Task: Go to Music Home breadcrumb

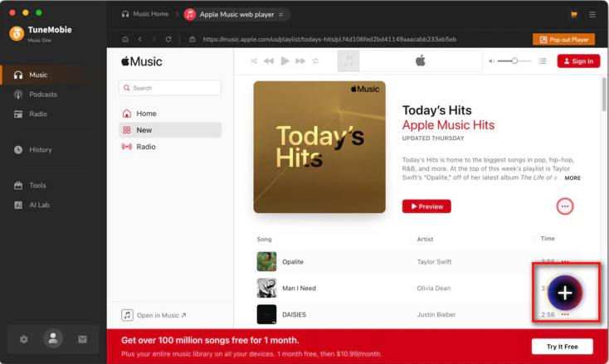Action: (x=145, y=14)
